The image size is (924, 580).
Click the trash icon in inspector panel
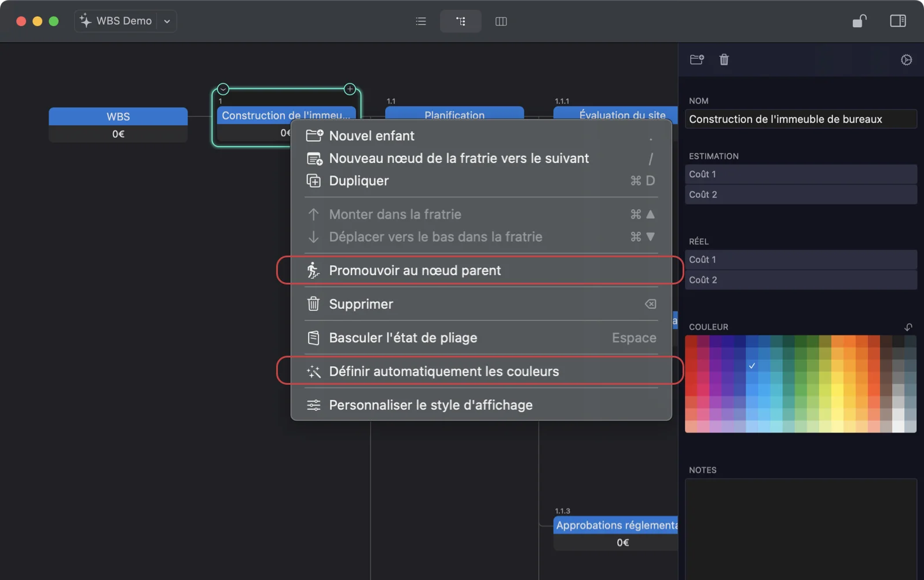[724, 60]
